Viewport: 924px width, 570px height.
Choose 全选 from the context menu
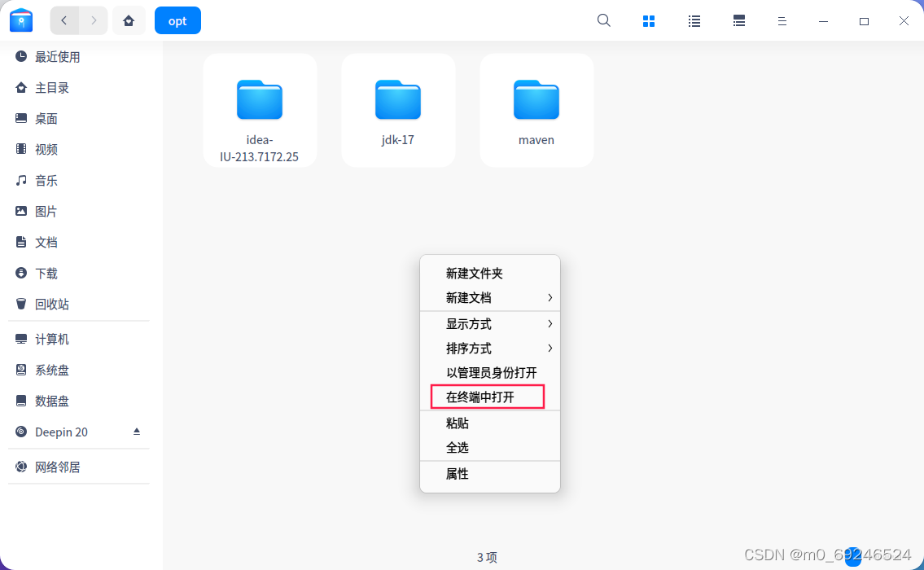coord(490,447)
